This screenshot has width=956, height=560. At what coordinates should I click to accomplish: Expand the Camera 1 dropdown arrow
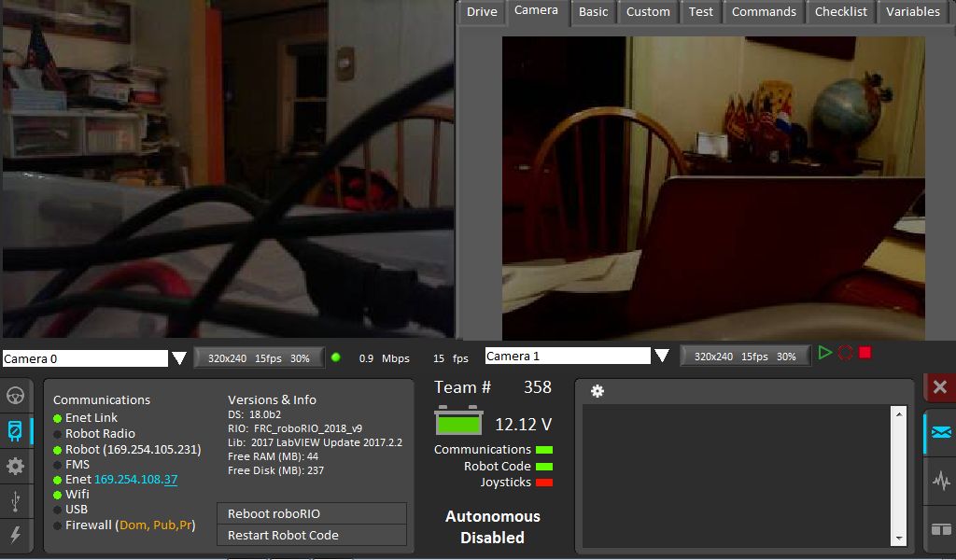pos(662,356)
